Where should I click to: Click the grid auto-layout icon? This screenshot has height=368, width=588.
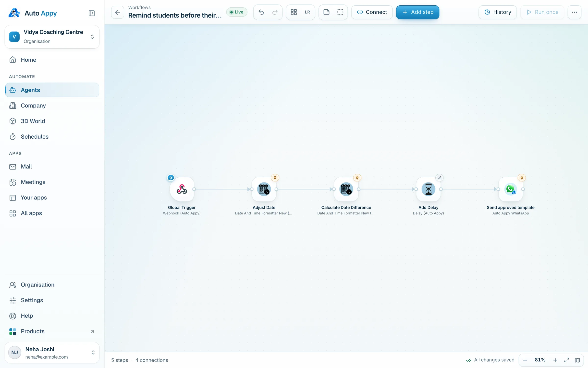[294, 12]
